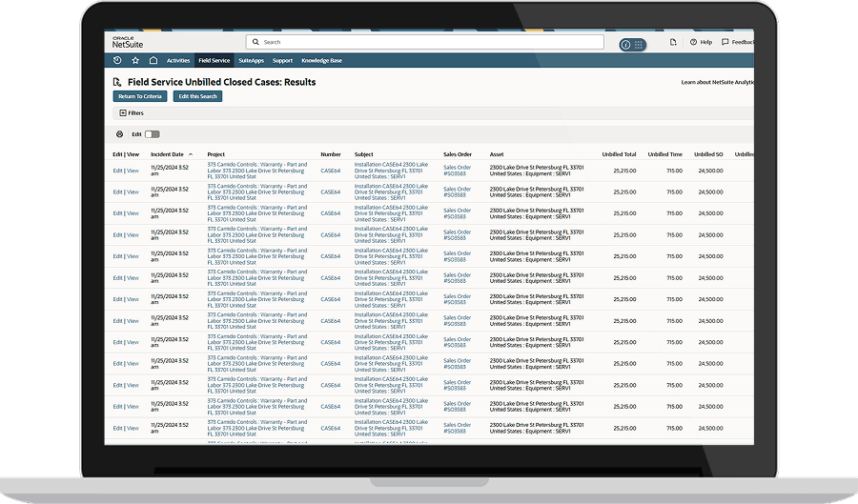Image resolution: width=858 pixels, height=504 pixels.
Task: Click the Feedback speech bubble icon
Action: click(725, 42)
